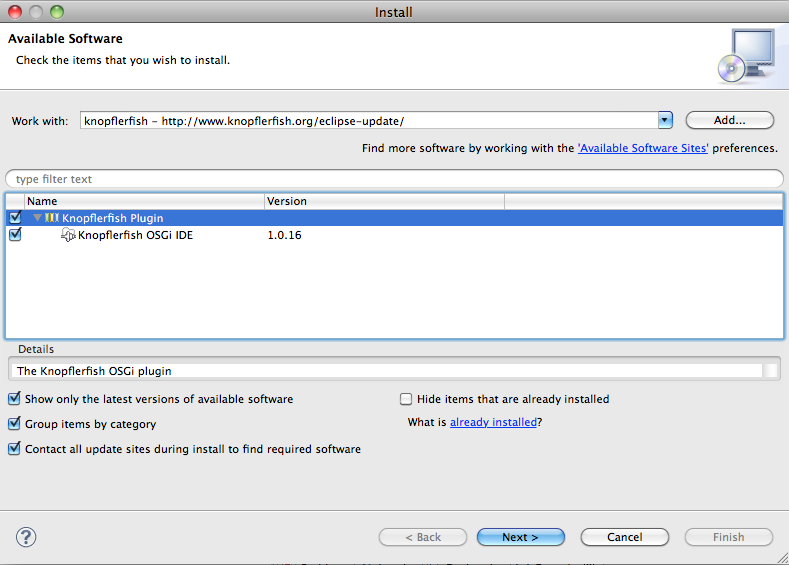Click the Next > button

[x=521, y=537]
